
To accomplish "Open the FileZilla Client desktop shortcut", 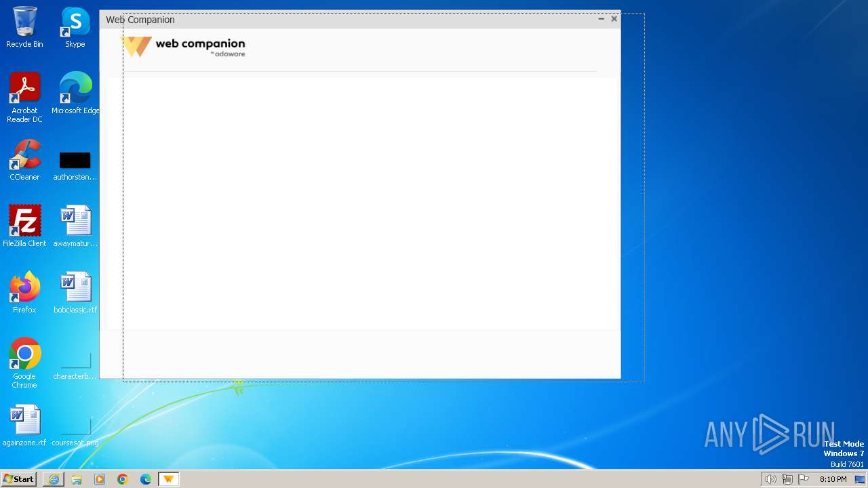I will [x=24, y=226].
